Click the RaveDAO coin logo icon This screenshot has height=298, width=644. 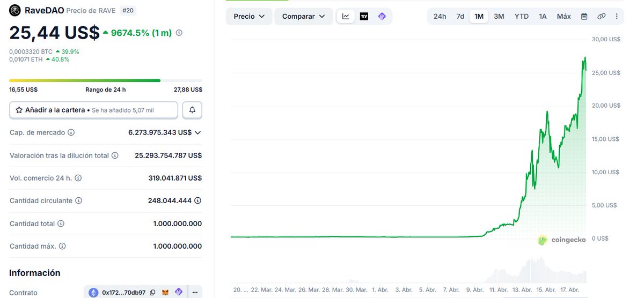(15, 10)
